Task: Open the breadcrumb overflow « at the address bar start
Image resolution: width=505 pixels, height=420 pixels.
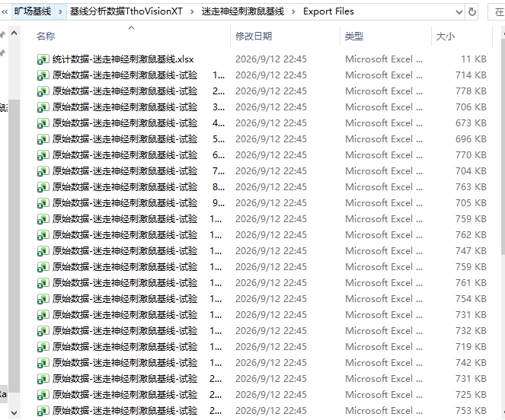Action: click(5, 12)
